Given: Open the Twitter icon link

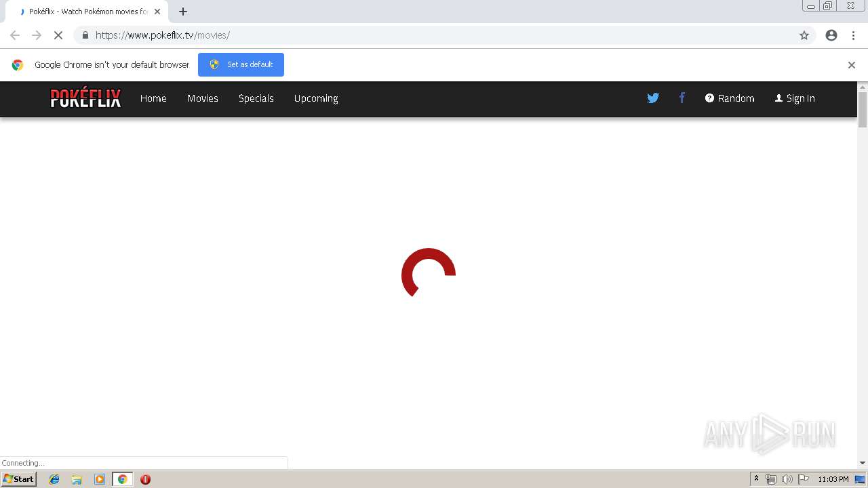Looking at the screenshot, I should point(653,98).
